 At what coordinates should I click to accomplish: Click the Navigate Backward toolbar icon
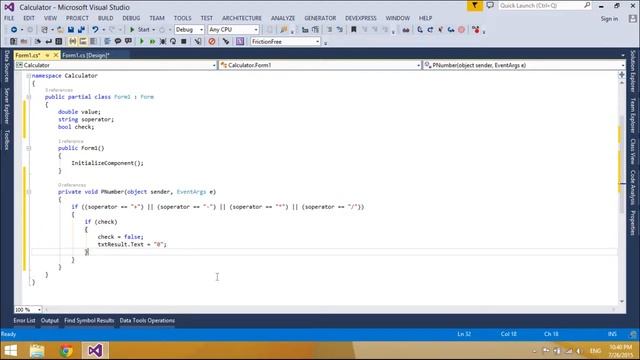[x=13, y=30]
